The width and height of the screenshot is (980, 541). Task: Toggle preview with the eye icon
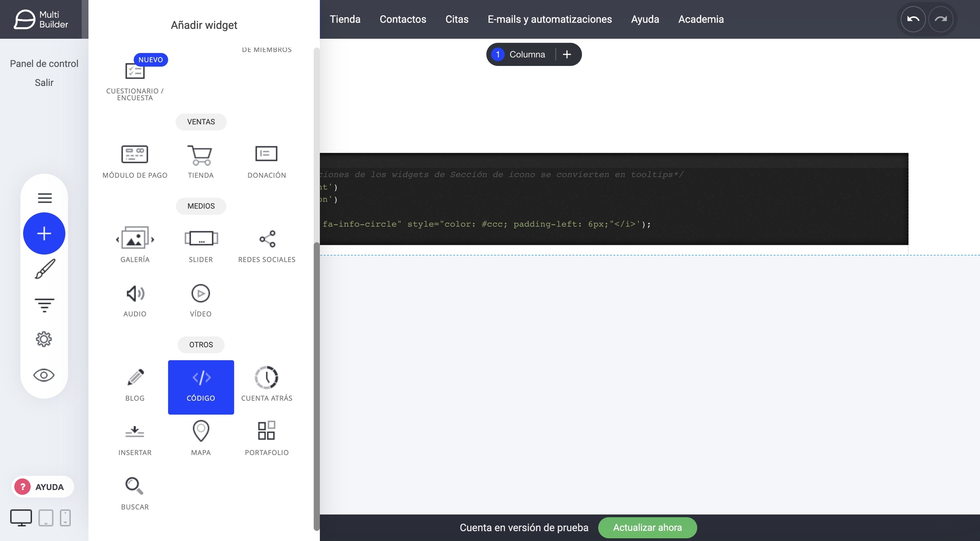point(44,375)
